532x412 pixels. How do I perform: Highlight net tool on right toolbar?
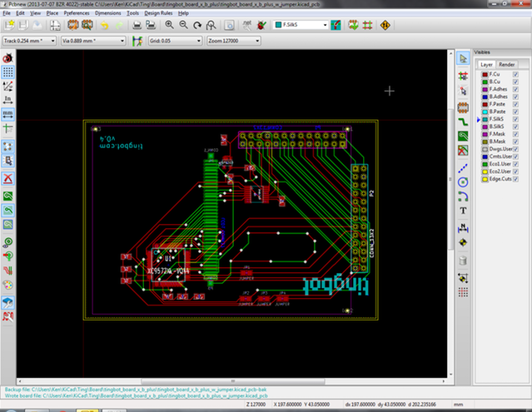[x=463, y=76]
